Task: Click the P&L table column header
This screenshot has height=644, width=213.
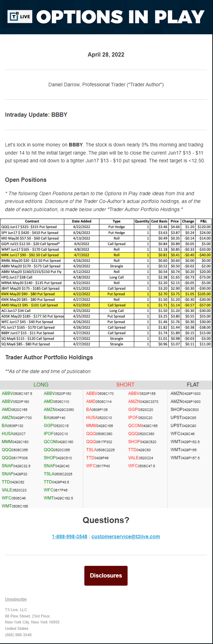Action: [x=203, y=221]
